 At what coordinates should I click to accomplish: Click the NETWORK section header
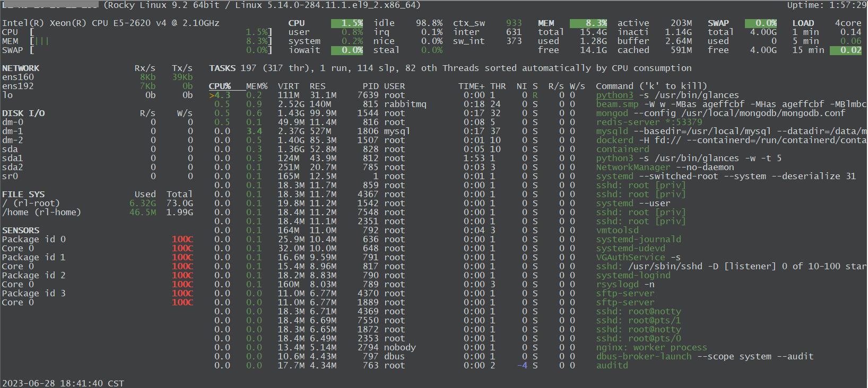21,68
